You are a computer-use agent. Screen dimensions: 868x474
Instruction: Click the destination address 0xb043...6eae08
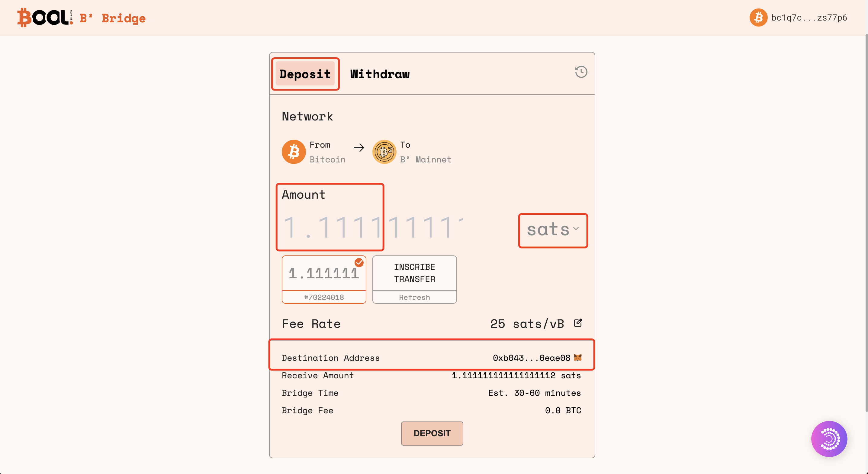pyautogui.click(x=531, y=358)
